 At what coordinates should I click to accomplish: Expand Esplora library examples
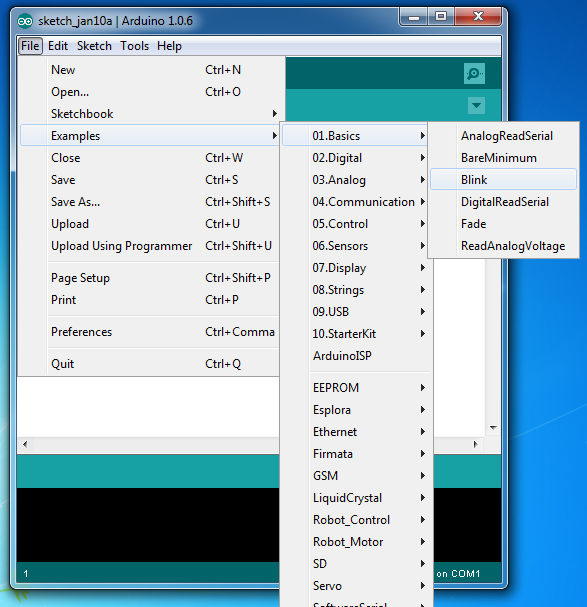(x=355, y=410)
